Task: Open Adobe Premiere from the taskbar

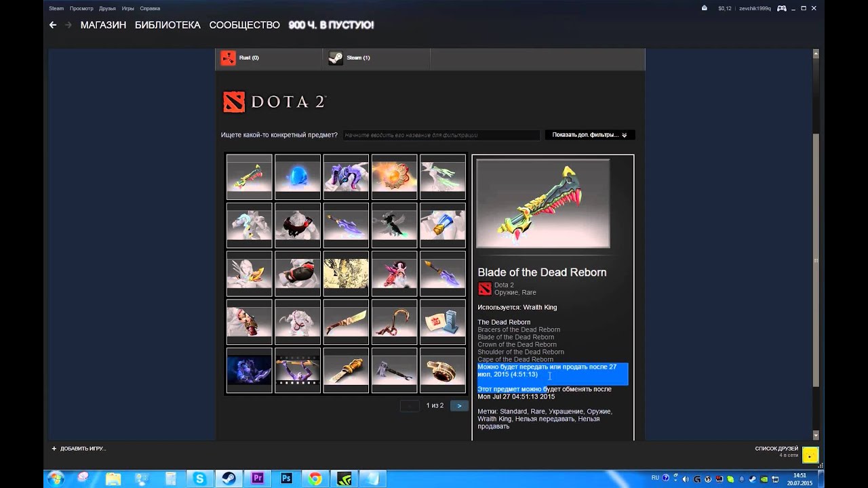Action: (x=257, y=479)
